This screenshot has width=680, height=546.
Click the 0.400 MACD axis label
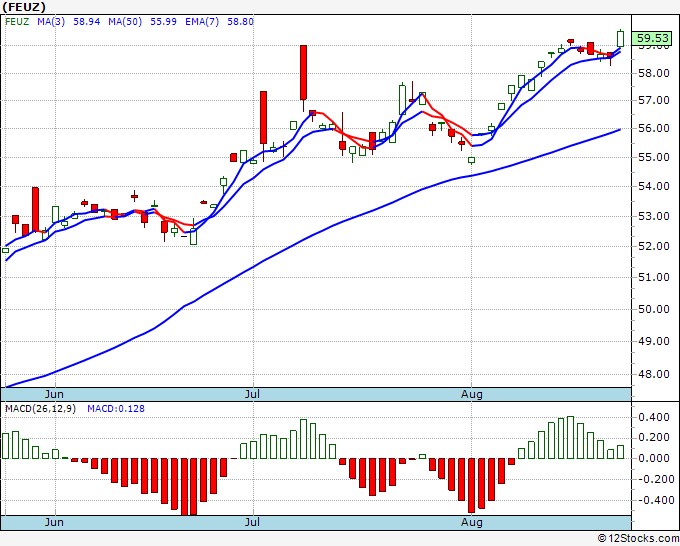point(654,418)
